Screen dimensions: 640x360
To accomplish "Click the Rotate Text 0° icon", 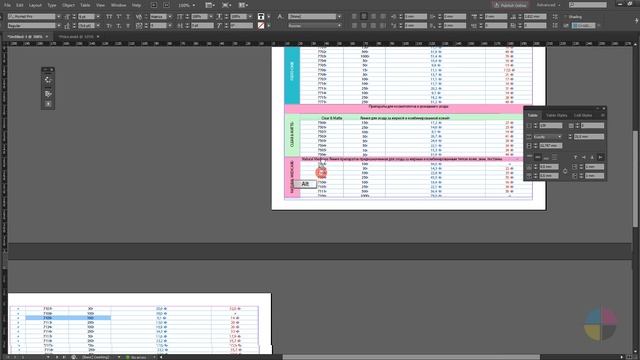I will [576, 157].
